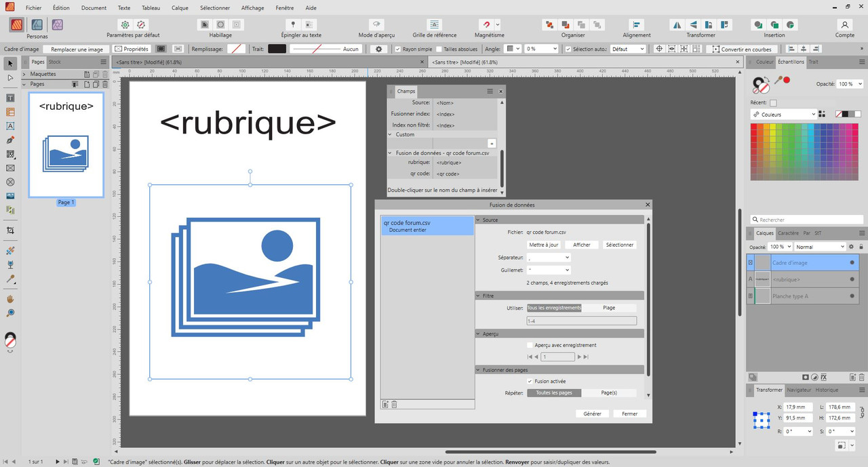Open the Calque menu

pos(180,8)
